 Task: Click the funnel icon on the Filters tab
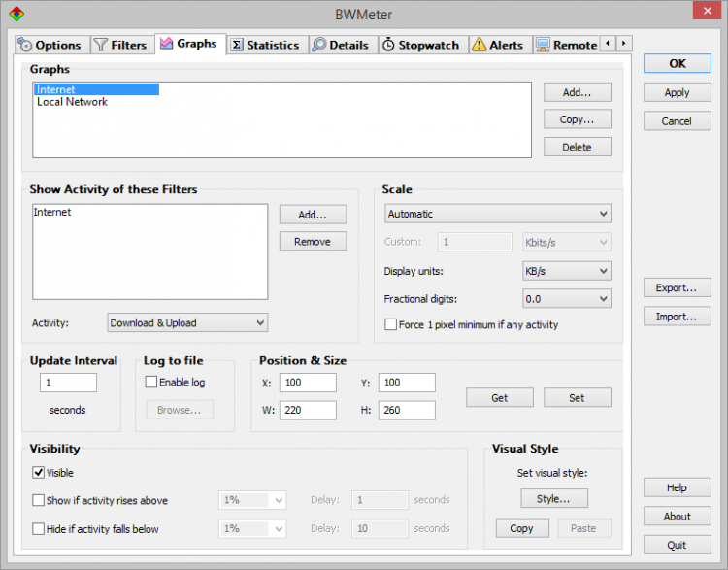[100, 45]
